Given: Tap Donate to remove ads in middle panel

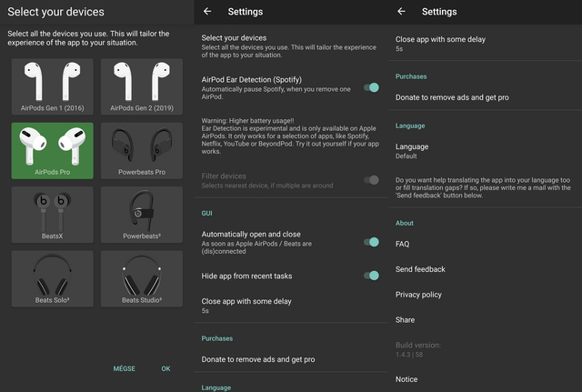Looking at the screenshot, I should [x=291, y=359].
